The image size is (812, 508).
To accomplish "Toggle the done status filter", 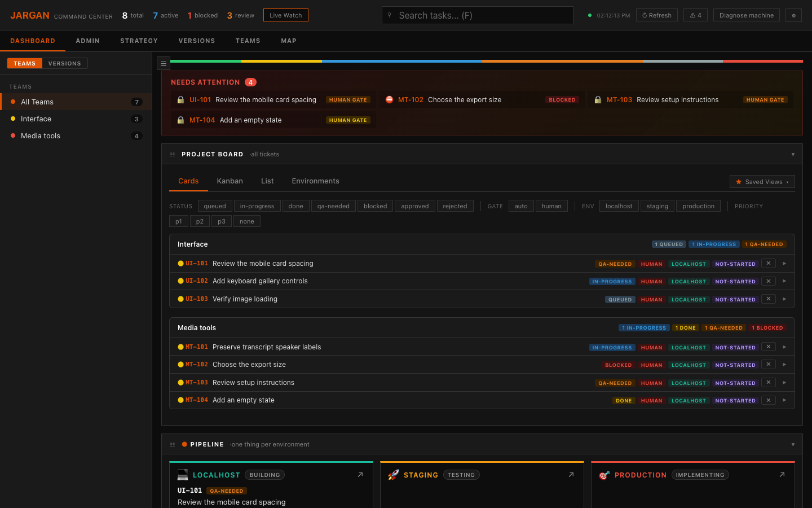I will (x=296, y=206).
